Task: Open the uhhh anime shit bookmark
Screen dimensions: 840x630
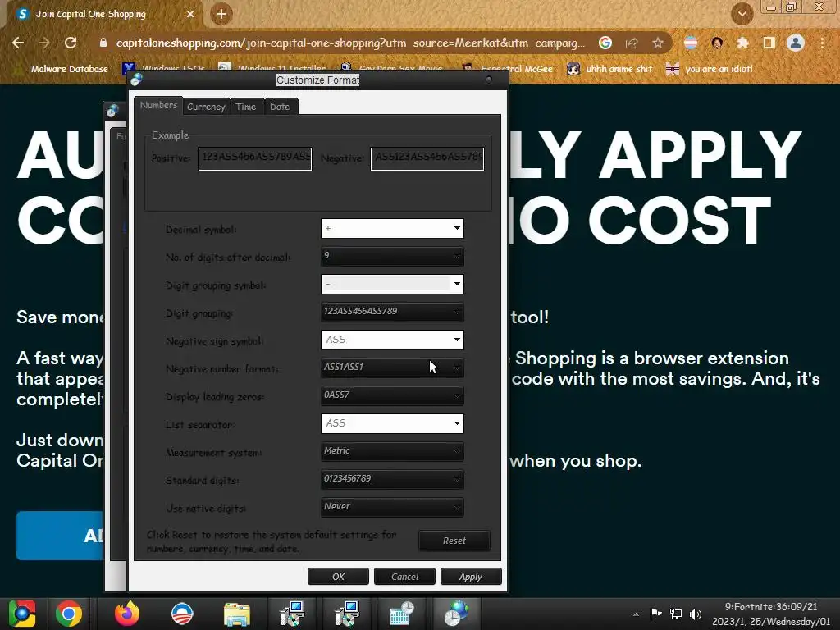Action: (609, 69)
